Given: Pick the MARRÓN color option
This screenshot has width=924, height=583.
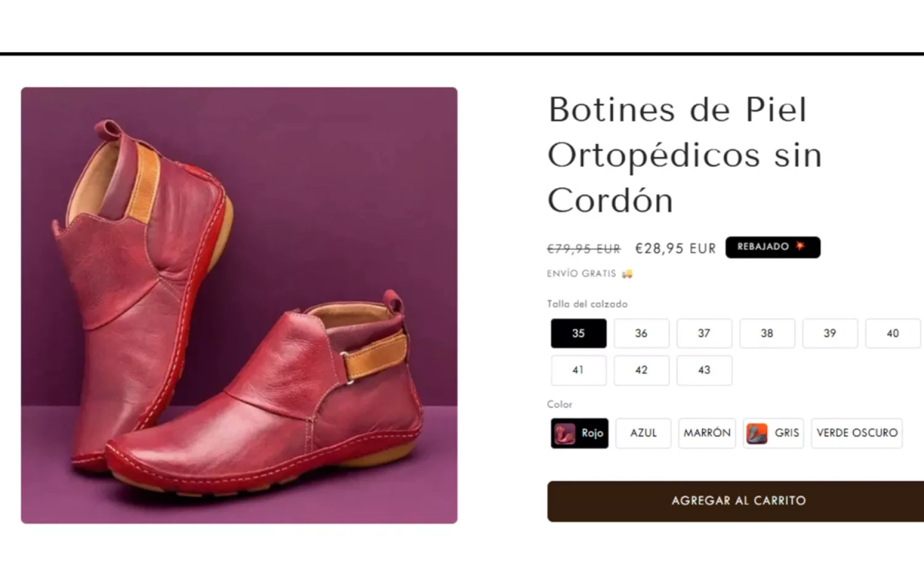Looking at the screenshot, I should (707, 433).
